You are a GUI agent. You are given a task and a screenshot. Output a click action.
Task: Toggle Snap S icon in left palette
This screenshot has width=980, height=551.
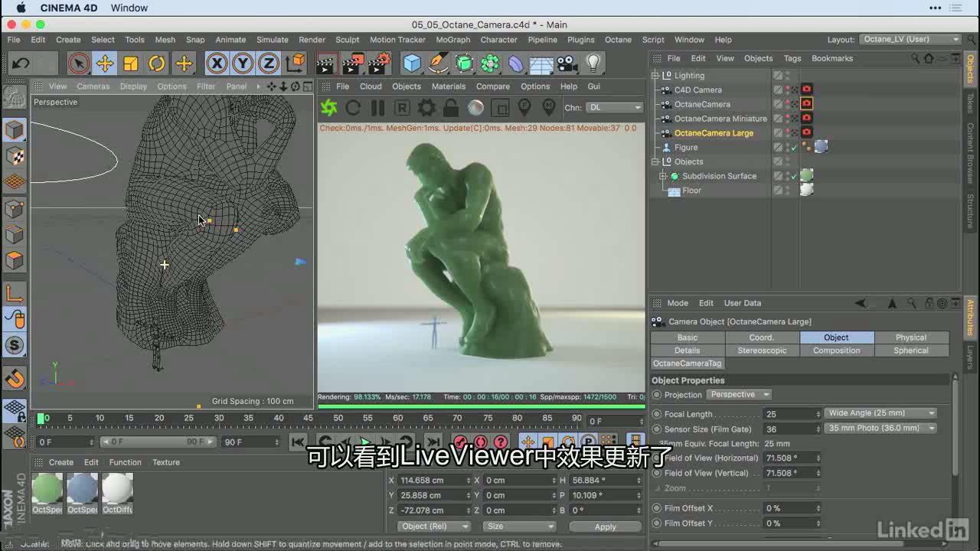[15, 344]
